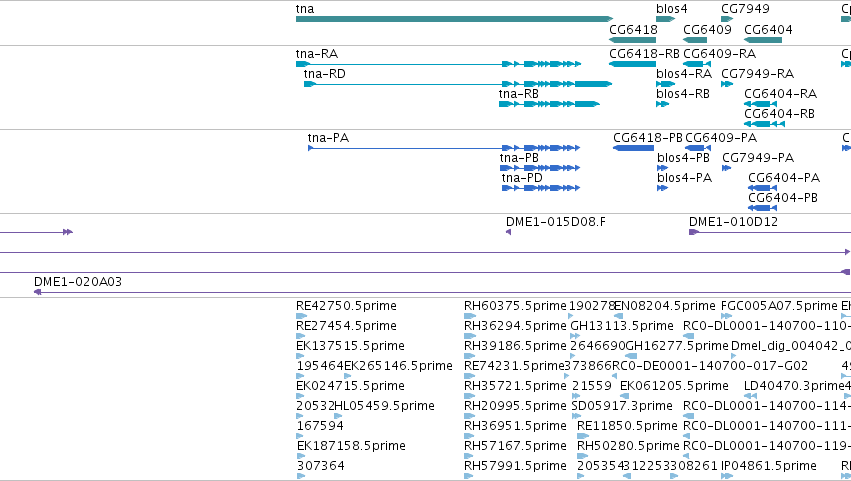The height and width of the screenshot is (481, 851).
Task: Select EST EK024715.5prime
Action: pyautogui.click(x=350, y=387)
